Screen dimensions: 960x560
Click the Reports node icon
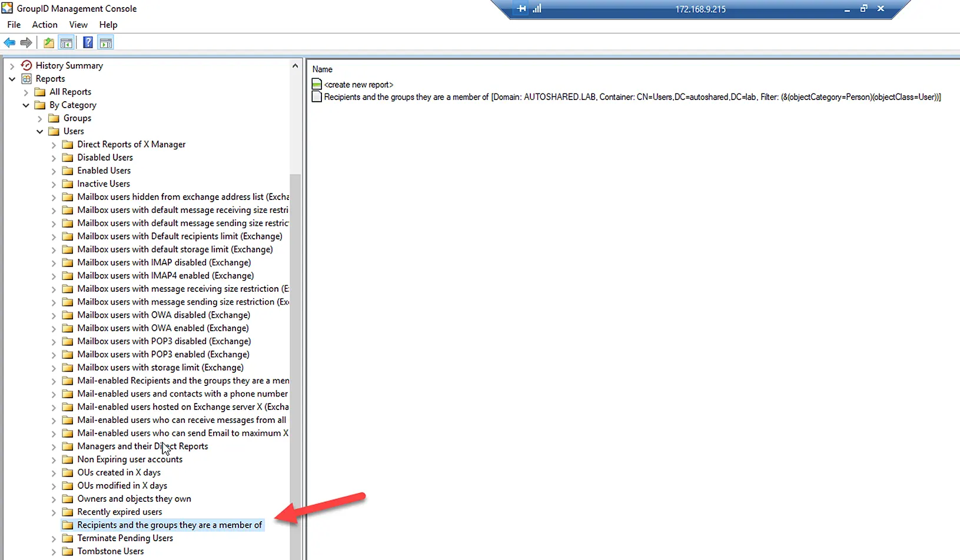coord(26,78)
